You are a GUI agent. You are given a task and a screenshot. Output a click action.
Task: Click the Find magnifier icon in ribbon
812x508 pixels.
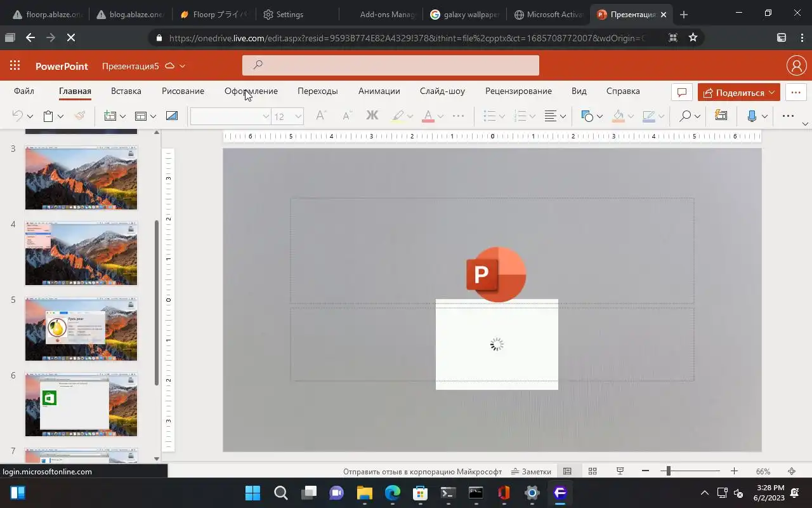coord(685,116)
